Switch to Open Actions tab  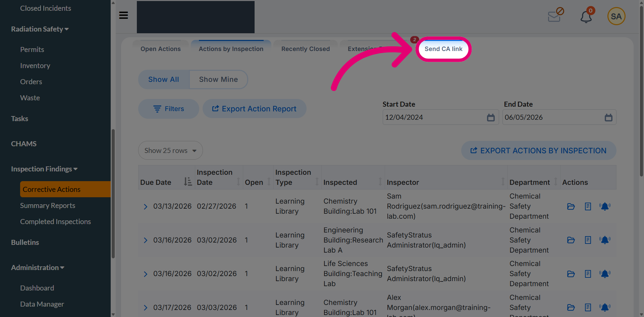(161, 49)
